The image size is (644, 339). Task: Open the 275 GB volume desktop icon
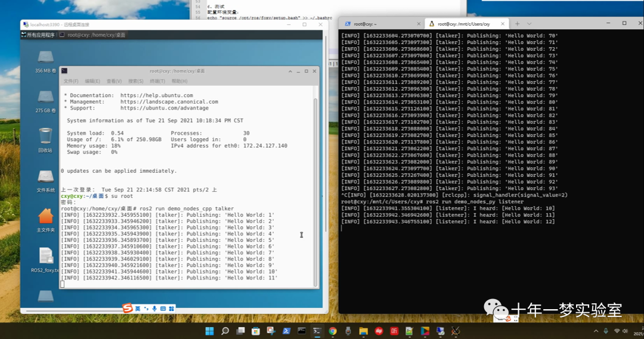pyautogui.click(x=45, y=101)
